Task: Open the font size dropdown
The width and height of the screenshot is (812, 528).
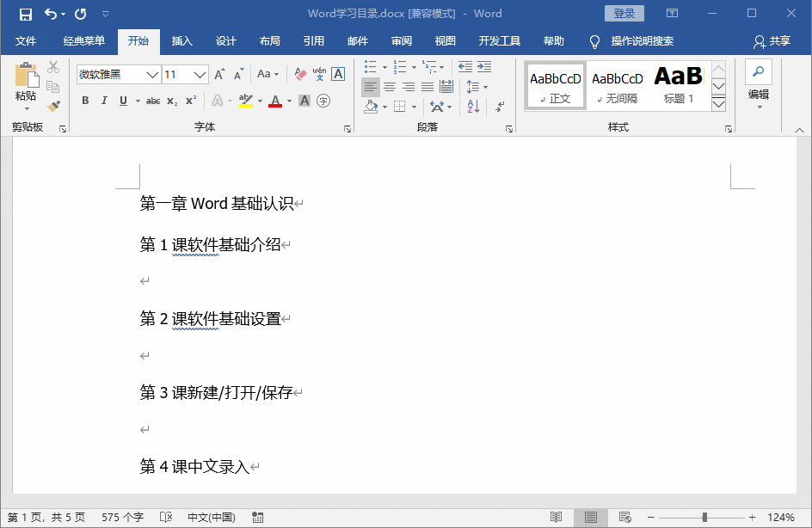Action: pyautogui.click(x=200, y=75)
